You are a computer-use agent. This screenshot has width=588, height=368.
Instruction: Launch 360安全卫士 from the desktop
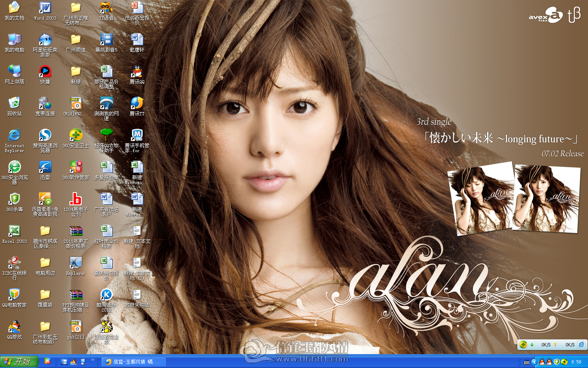tap(76, 139)
